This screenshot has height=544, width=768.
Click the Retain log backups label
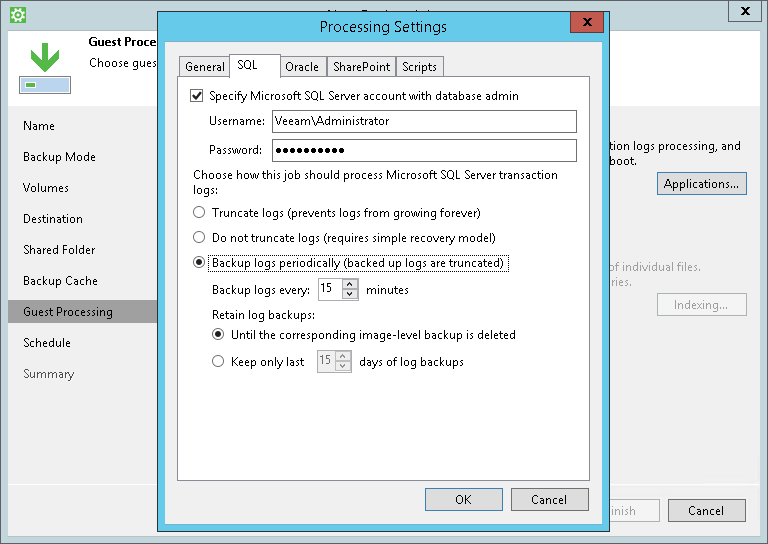coord(263,315)
